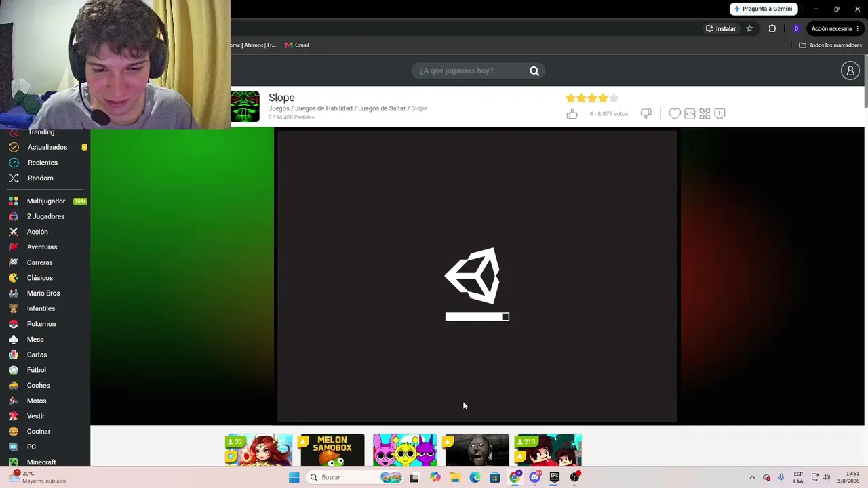Bookmark this page with the star icon
Viewport: 868px width, 488px height.
point(749,28)
